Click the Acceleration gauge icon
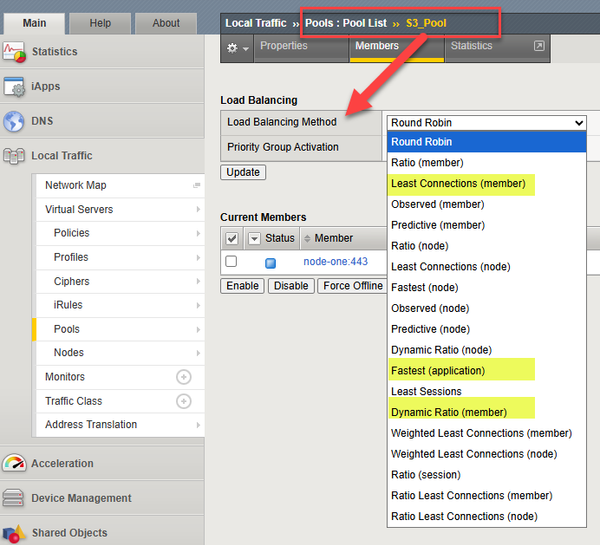 14,463
